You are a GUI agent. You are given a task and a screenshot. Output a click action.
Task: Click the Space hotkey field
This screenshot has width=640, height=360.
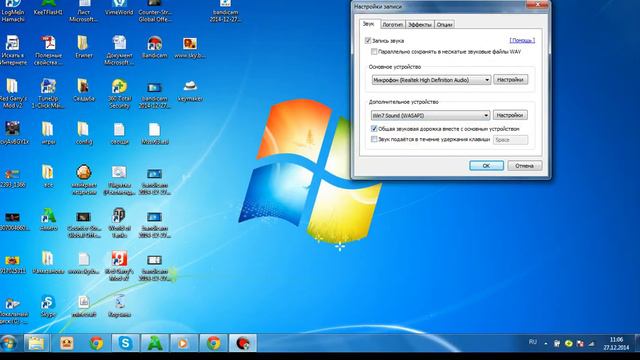(510, 140)
